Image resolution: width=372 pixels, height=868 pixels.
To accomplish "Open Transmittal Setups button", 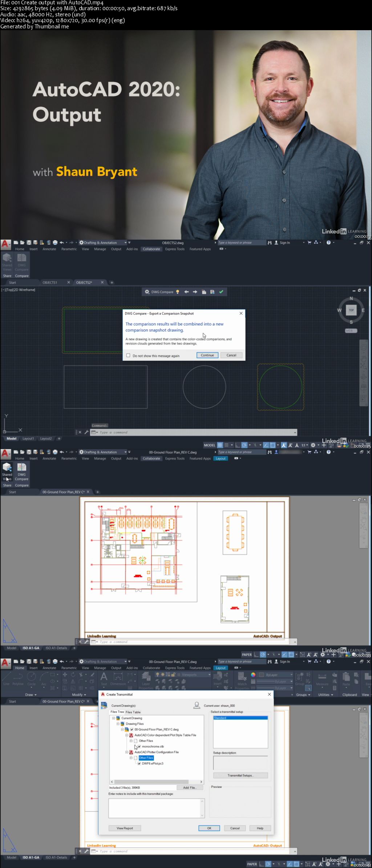I will coord(240,775).
